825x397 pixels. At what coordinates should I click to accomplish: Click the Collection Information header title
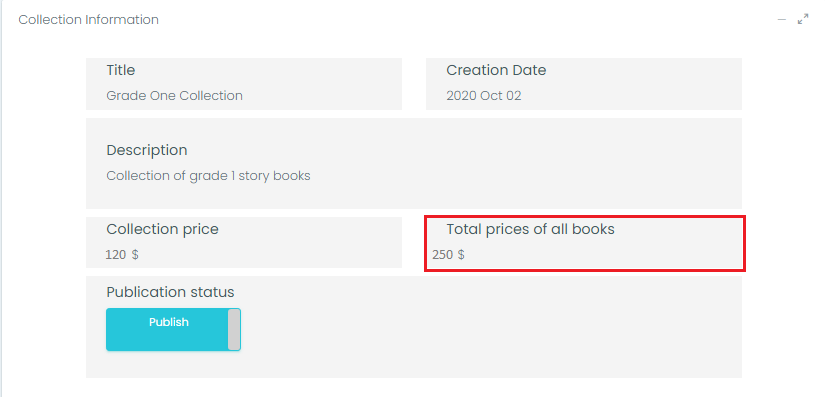pyautogui.click(x=88, y=20)
